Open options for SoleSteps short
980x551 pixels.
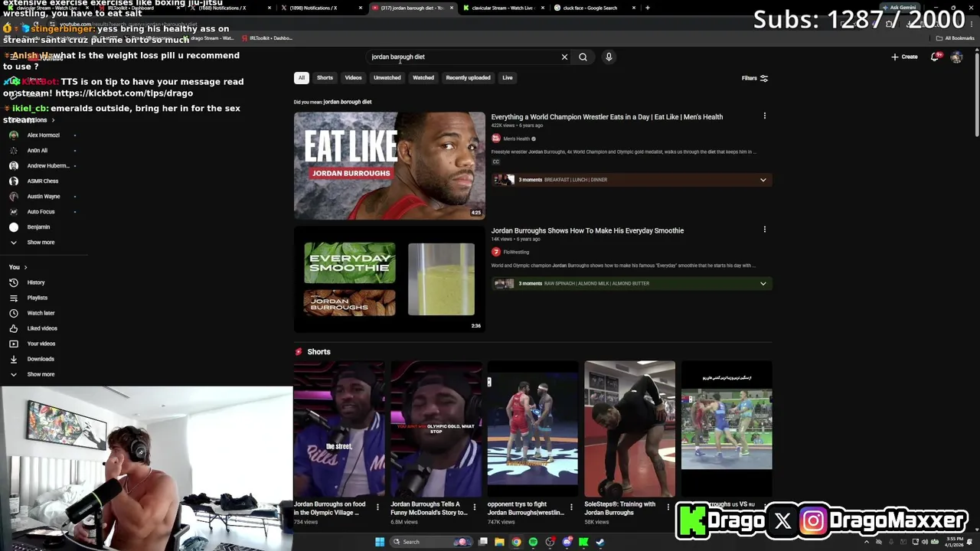click(x=668, y=507)
